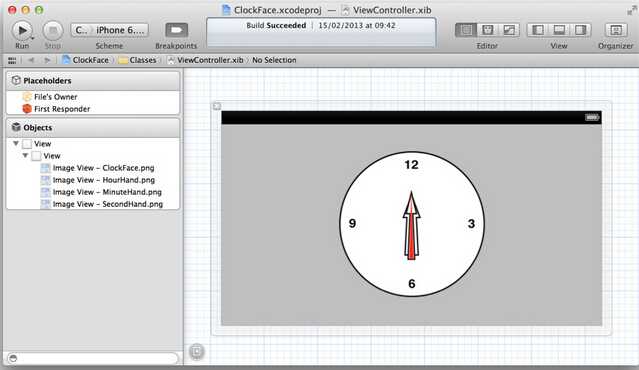Click ClockFace in the jump bar
The image size is (639, 370).
86,60
